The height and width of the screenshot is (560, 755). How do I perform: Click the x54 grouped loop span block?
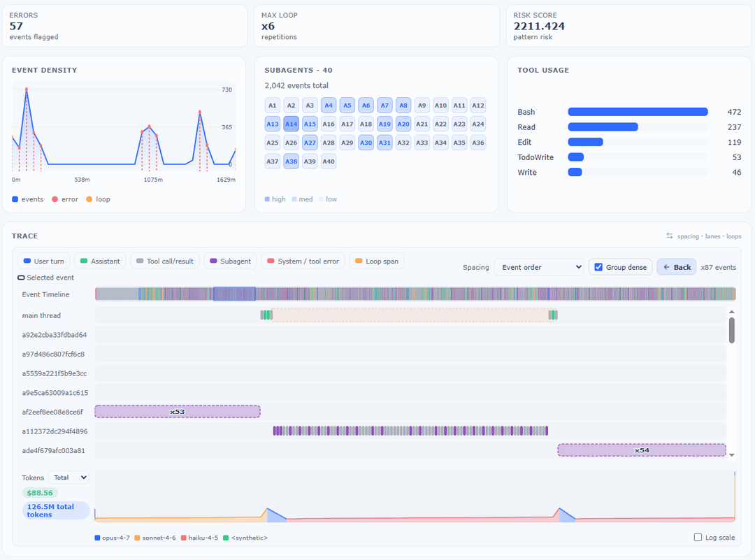[x=642, y=450]
